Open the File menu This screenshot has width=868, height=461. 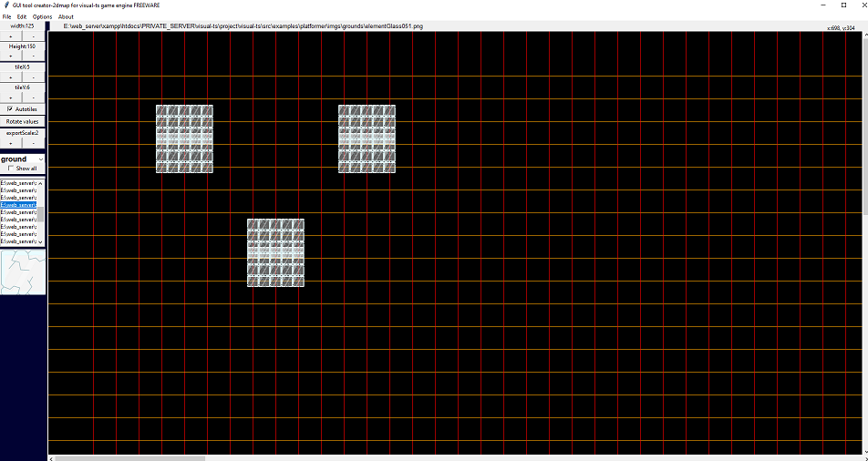pos(6,17)
